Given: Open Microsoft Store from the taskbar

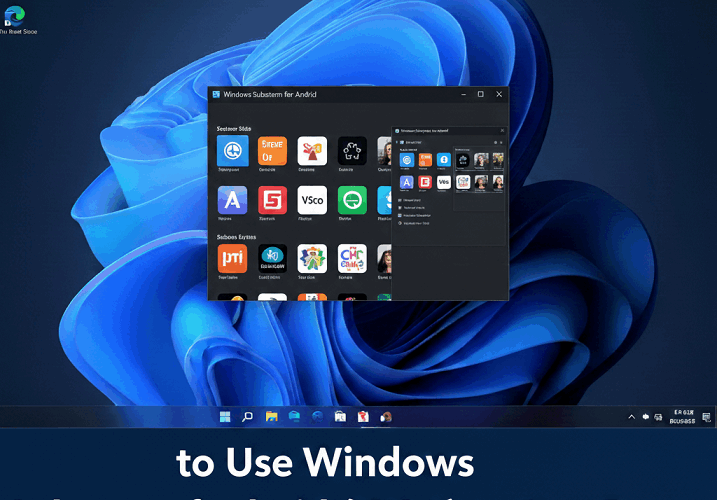Looking at the screenshot, I should pyautogui.click(x=340, y=417).
